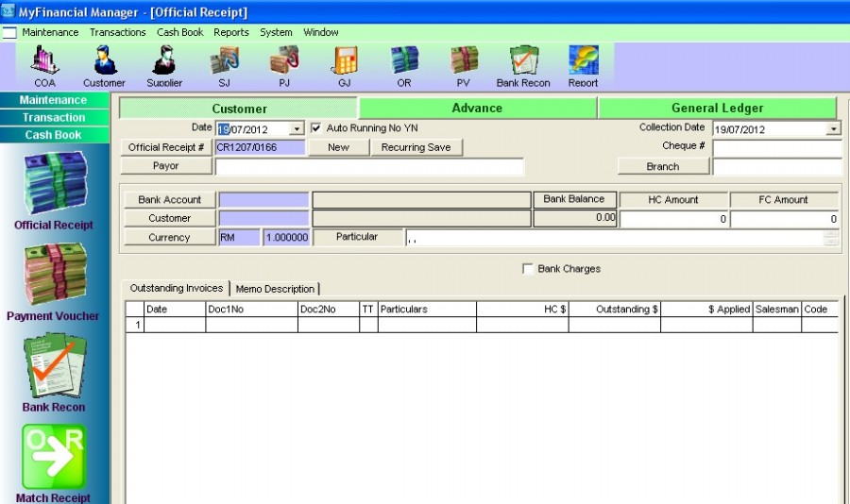Enable the Bank Charges checkbox

[527, 269]
